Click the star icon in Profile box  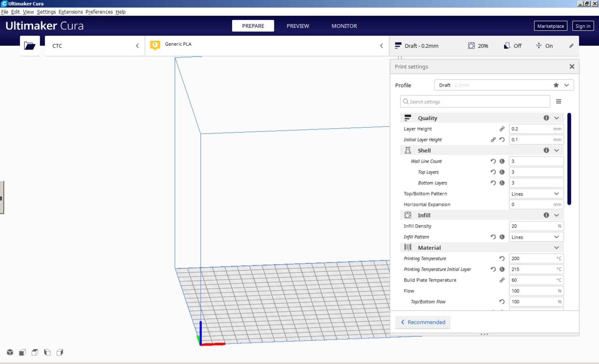[556, 85]
